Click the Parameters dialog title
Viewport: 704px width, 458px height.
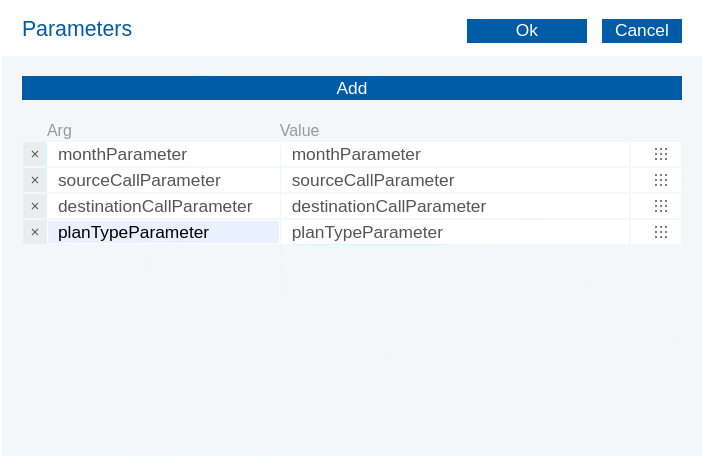(x=77, y=29)
